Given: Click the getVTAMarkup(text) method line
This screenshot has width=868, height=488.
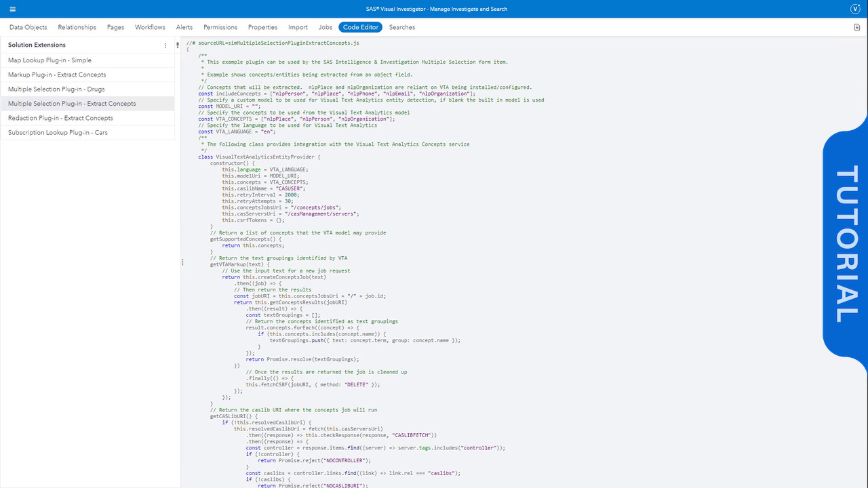Looking at the screenshot, I should [x=240, y=264].
